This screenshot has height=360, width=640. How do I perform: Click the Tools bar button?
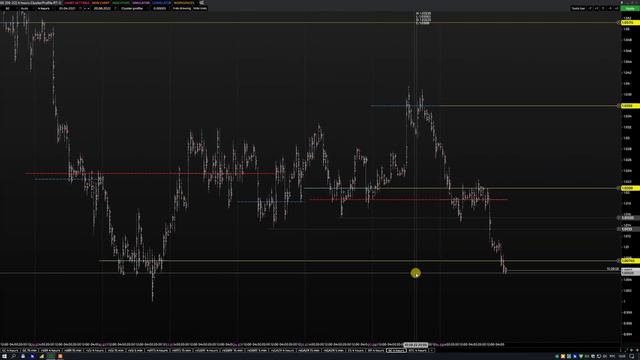(578, 8)
